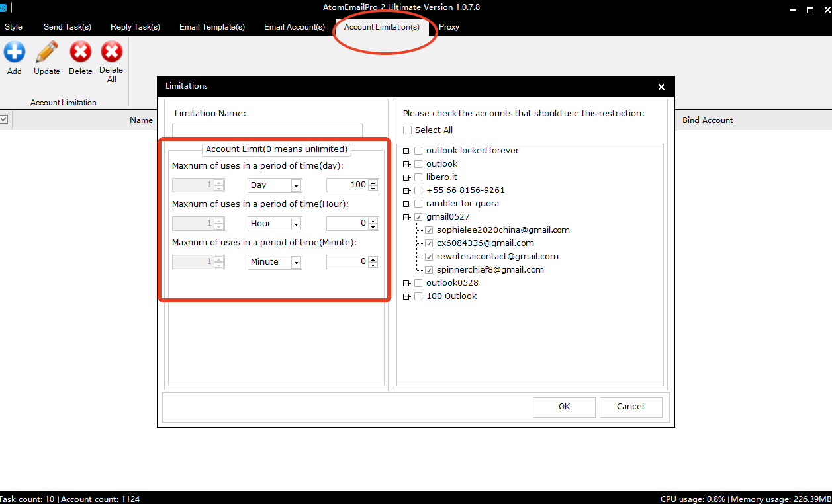Check the Select All checkbox

point(408,130)
